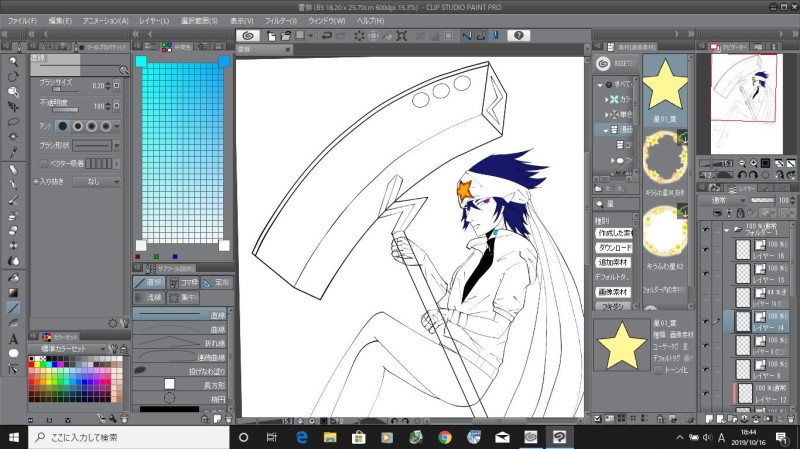Open the ASSETS store button in material panel
This screenshot has height=449, width=800.
617,64
